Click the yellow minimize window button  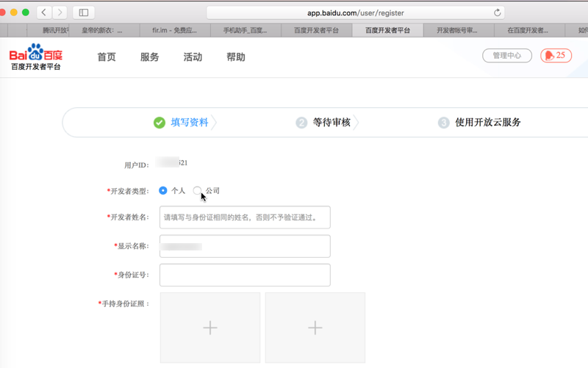(x=14, y=12)
